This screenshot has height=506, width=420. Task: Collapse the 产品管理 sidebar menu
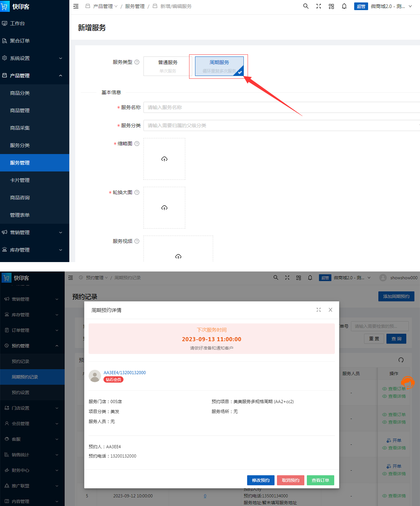tap(34, 76)
